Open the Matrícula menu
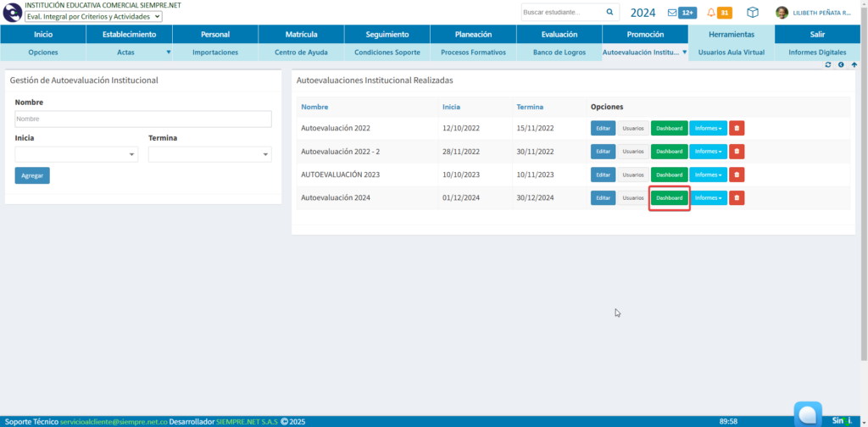This screenshot has width=868, height=427. (301, 35)
